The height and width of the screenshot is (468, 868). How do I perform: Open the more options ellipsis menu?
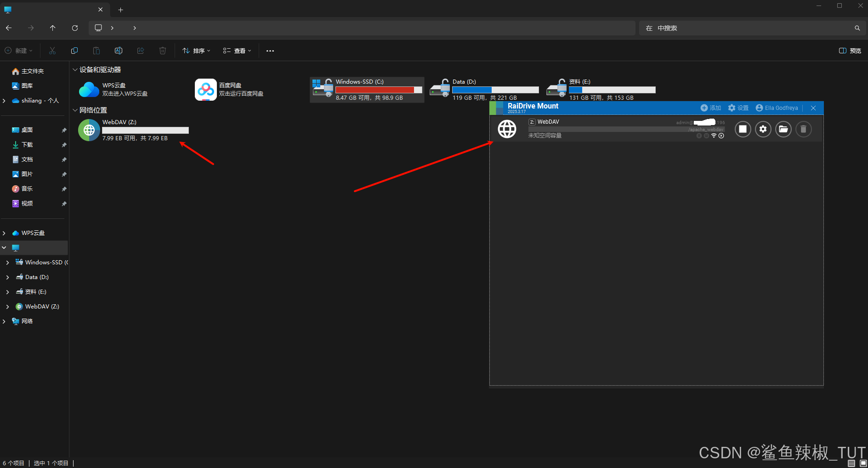[x=270, y=51]
